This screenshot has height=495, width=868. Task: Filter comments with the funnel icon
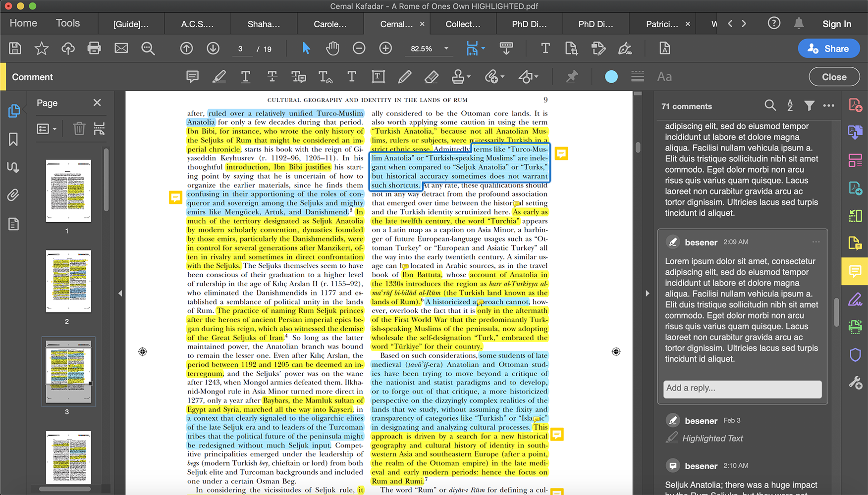pos(810,105)
